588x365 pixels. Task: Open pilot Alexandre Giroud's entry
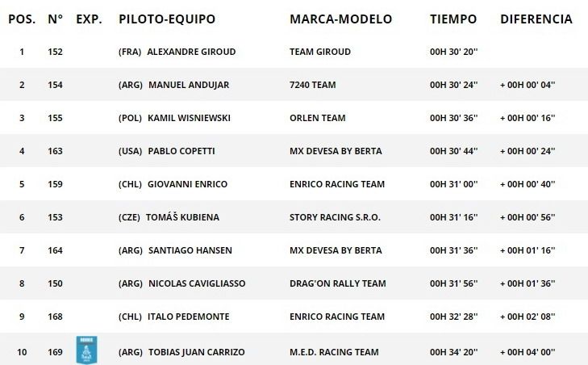tap(191, 52)
